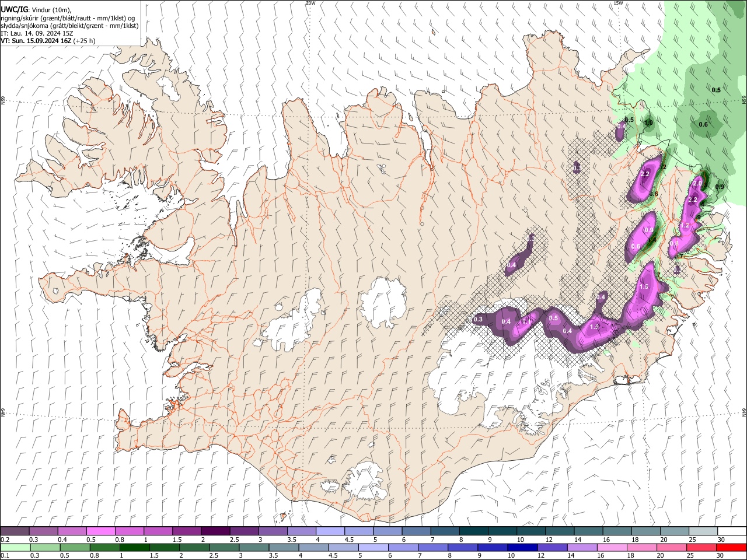Click the '1.5' snowfall value on the map
Screen dimensions: 747x560
(x=644, y=287)
